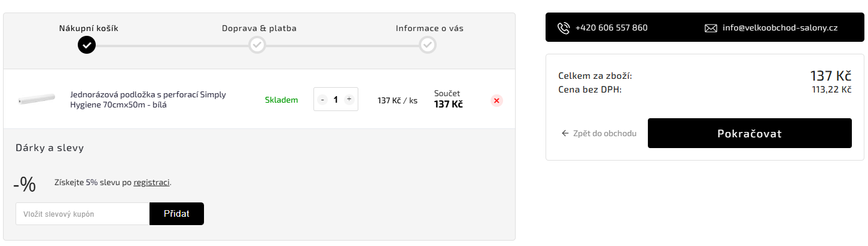Image resolution: width=868 pixels, height=246 pixels.
Task: Click the phone handset icon
Action: pos(564,28)
